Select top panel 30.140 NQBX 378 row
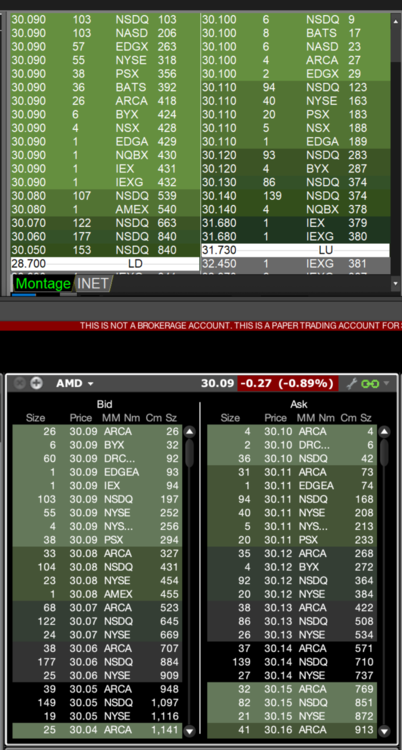 [295, 210]
